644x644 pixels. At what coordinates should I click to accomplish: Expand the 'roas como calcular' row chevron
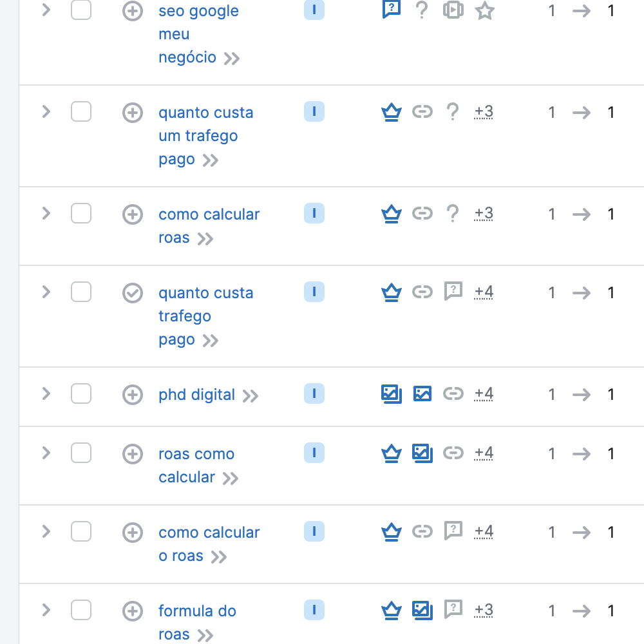[x=46, y=453]
